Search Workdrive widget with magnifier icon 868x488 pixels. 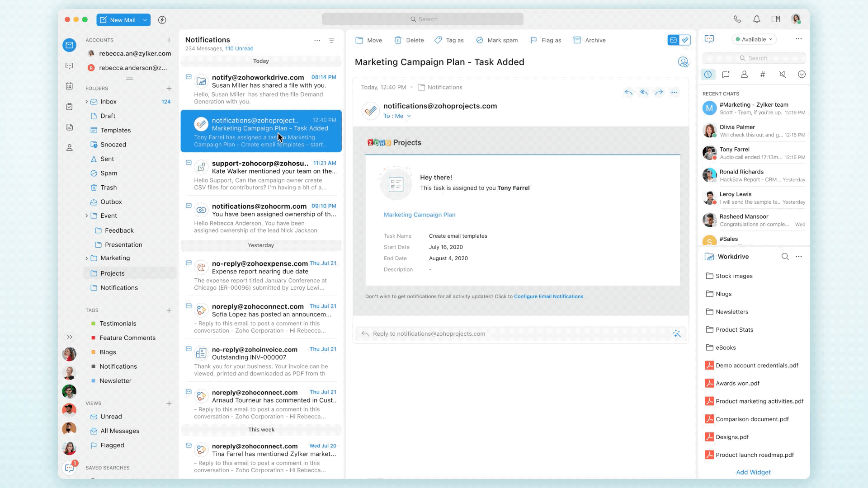pos(785,257)
